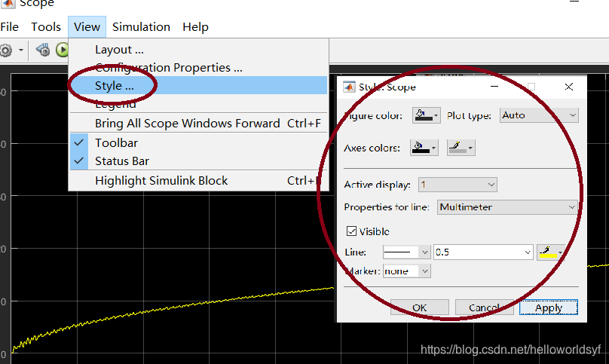609x364 pixels.
Task: Open the File menu
Action: [9, 27]
